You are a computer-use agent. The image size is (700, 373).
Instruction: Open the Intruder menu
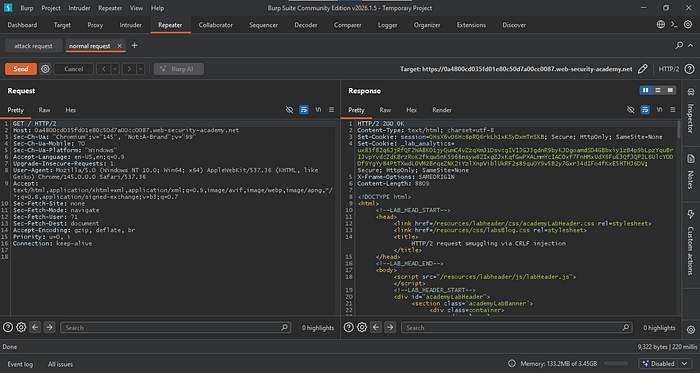79,8
